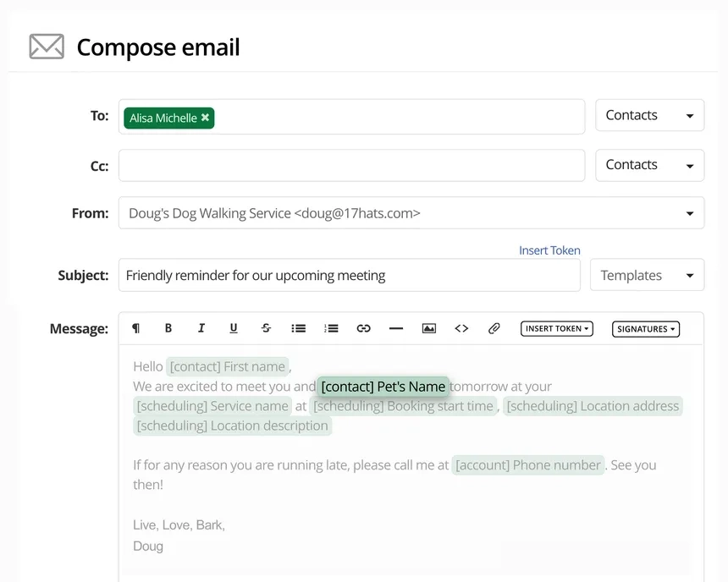This screenshot has height=582, width=728.
Task: Toggle italic formatting in toolbar
Action: click(x=201, y=328)
